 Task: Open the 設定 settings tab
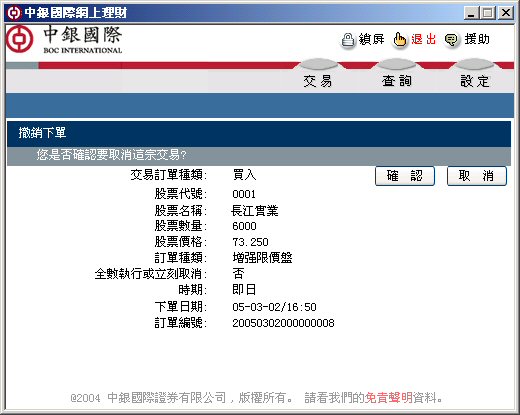pyautogui.click(x=475, y=81)
